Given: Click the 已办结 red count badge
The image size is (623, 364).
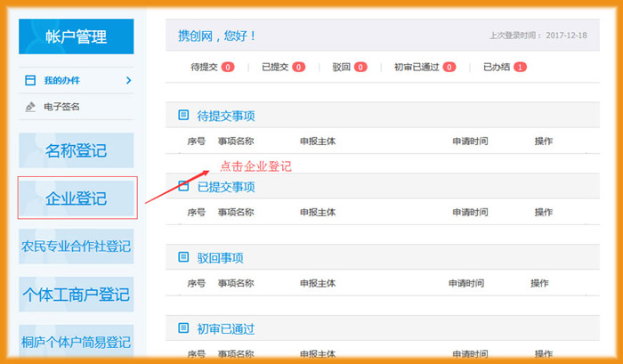Looking at the screenshot, I should tap(520, 67).
